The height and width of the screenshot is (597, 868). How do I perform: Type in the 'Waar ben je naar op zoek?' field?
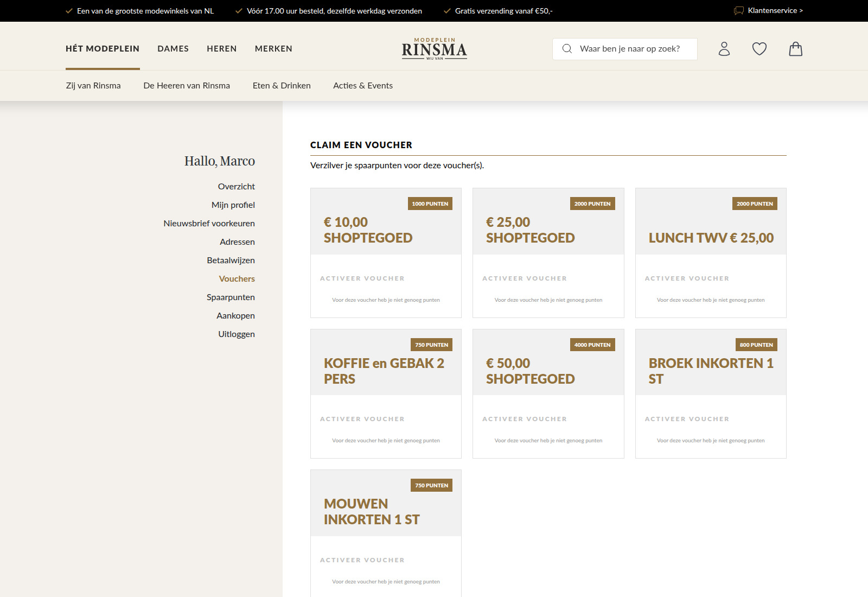[632, 49]
